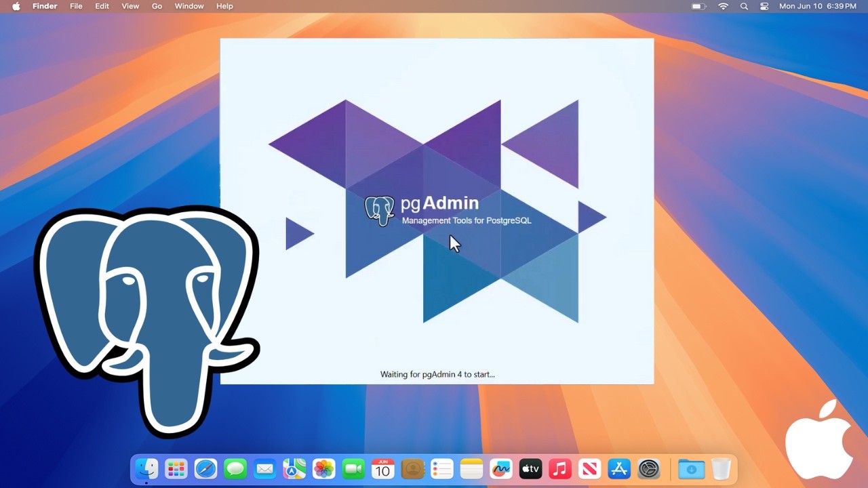The height and width of the screenshot is (488, 868).
Task: Open System Settings from the Dock
Action: click(x=649, y=468)
